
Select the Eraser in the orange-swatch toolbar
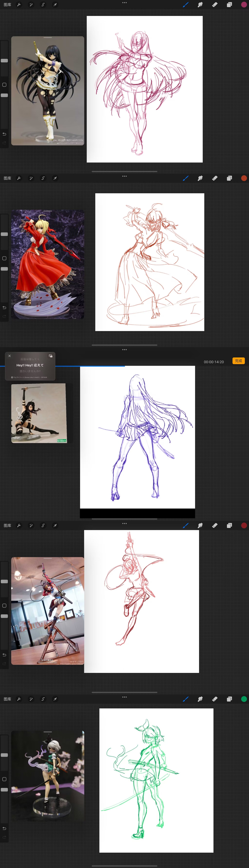[215, 178]
